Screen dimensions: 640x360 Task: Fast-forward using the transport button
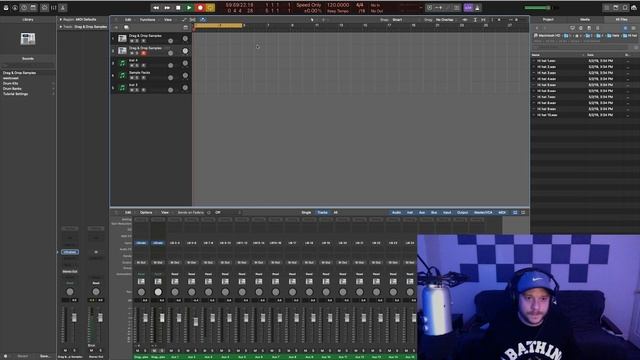(x=167, y=8)
